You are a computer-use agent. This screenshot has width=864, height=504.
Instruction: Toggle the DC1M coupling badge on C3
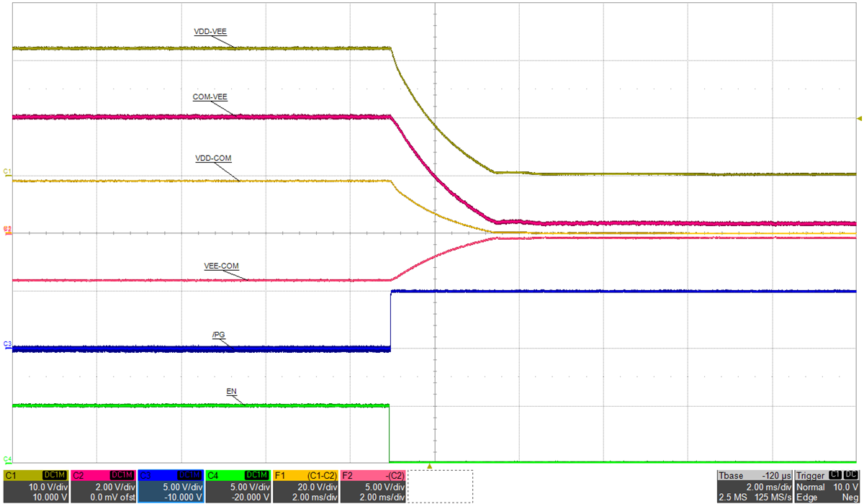(189, 475)
